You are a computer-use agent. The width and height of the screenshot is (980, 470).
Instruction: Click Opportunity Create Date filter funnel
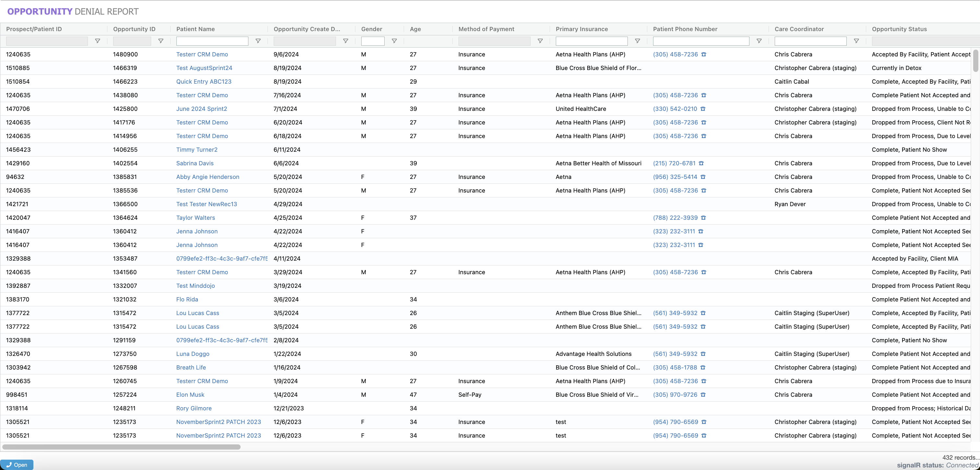click(345, 41)
